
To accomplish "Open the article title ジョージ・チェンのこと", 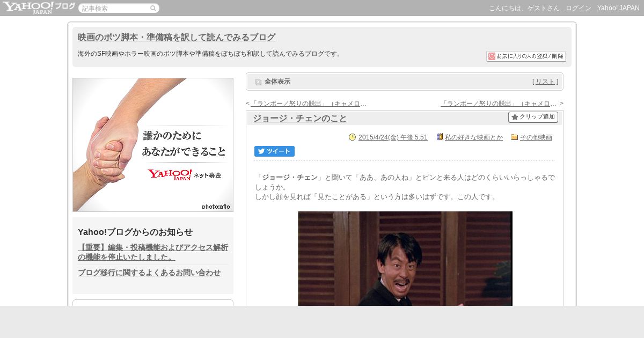I will point(300,118).
